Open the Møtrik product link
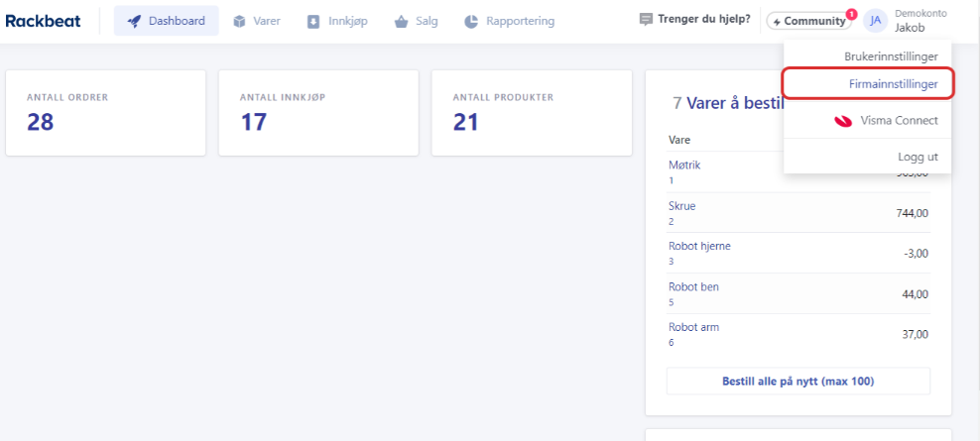The width and height of the screenshot is (980, 441). tap(684, 165)
